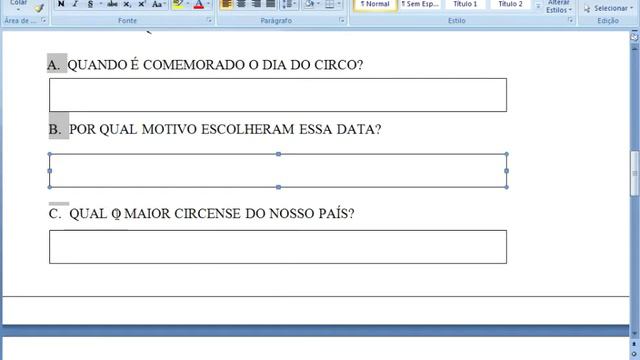The height and width of the screenshot is (360, 640).
Task: Click the top-center handle of selected box
Action: coord(278,154)
